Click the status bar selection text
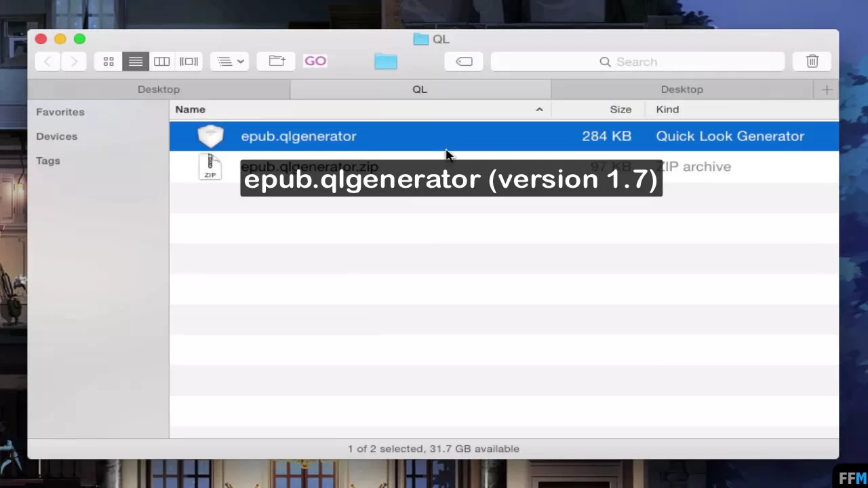This screenshot has height=488, width=868. click(x=433, y=449)
